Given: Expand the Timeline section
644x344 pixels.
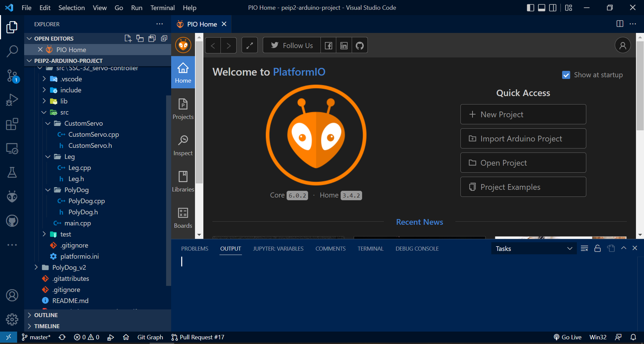Looking at the screenshot, I should point(29,326).
